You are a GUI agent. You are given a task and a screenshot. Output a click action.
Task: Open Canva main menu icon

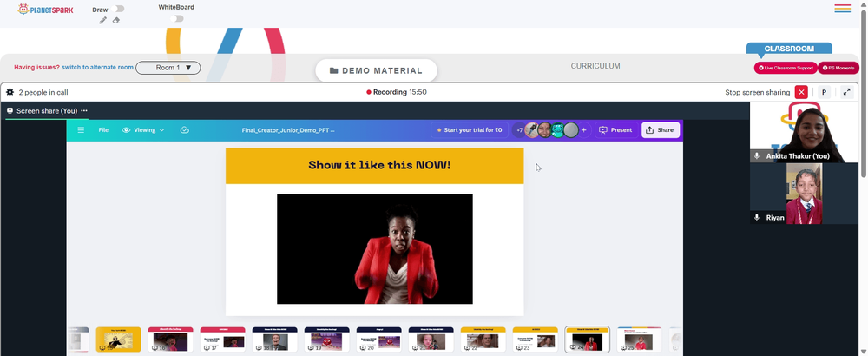tap(81, 130)
